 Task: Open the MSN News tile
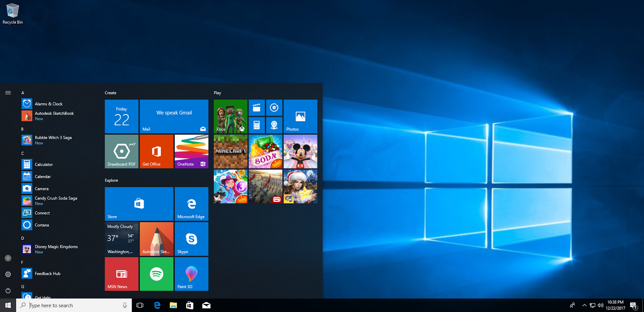pos(122,274)
